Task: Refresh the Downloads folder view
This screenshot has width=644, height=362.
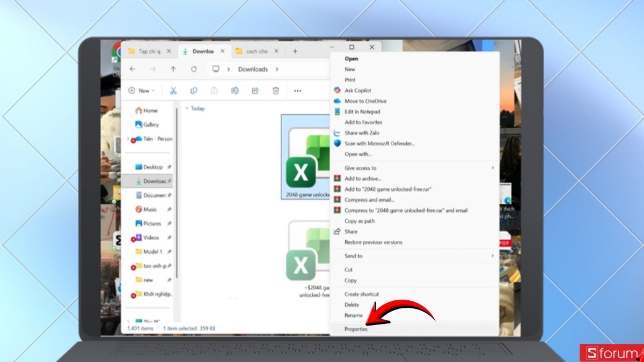Action: (194, 69)
